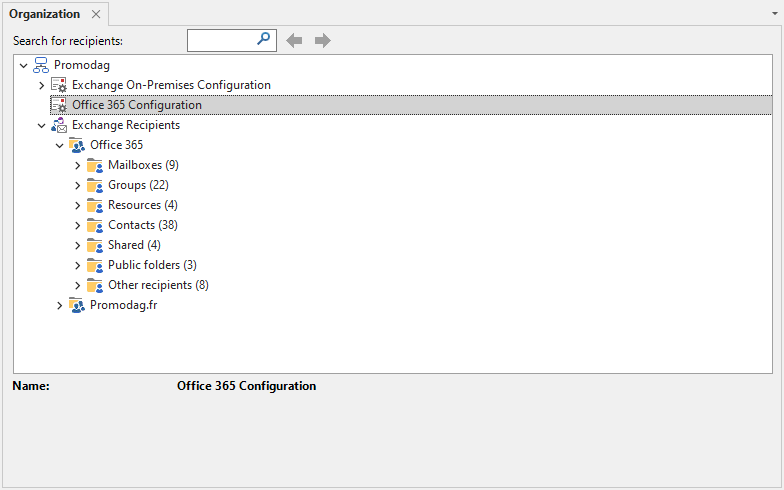
Task: Select Groups (22) label
Action: point(138,185)
